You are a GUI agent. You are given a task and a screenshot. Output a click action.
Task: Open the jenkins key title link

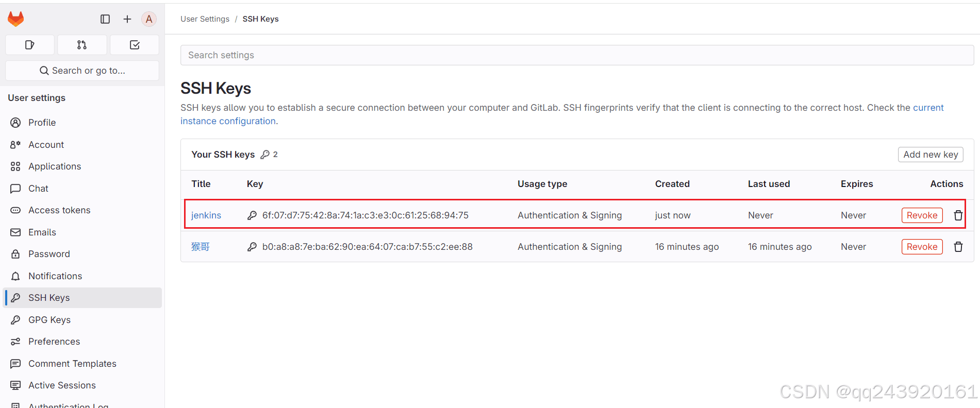click(206, 215)
